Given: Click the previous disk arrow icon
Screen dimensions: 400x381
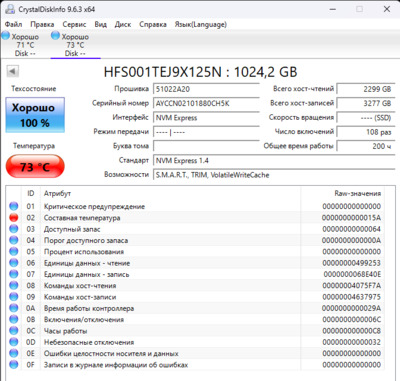Looking at the screenshot, I should coord(13,71).
